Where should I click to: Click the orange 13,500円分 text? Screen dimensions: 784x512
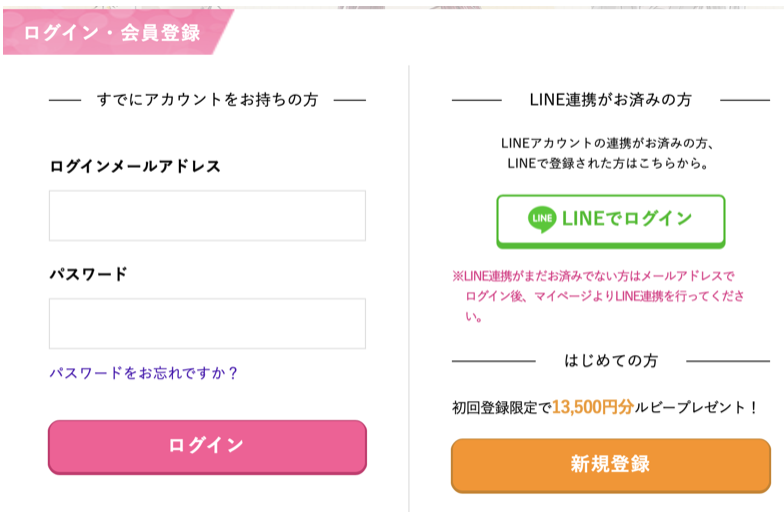point(593,407)
